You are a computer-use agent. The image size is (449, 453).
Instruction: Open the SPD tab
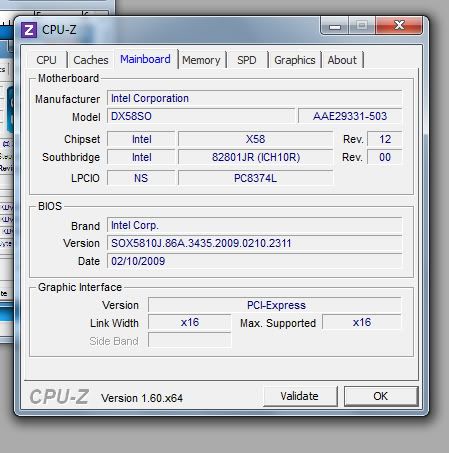point(247,60)
